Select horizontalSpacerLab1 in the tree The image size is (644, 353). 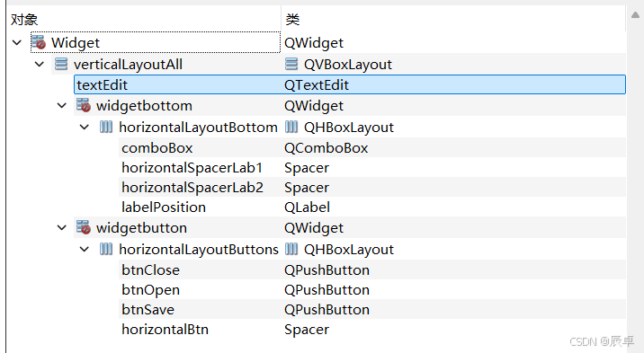click(192, 167)
